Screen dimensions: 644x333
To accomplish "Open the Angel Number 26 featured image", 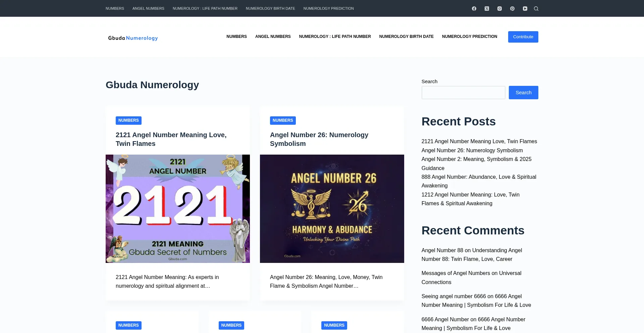I will click(332, 209).
